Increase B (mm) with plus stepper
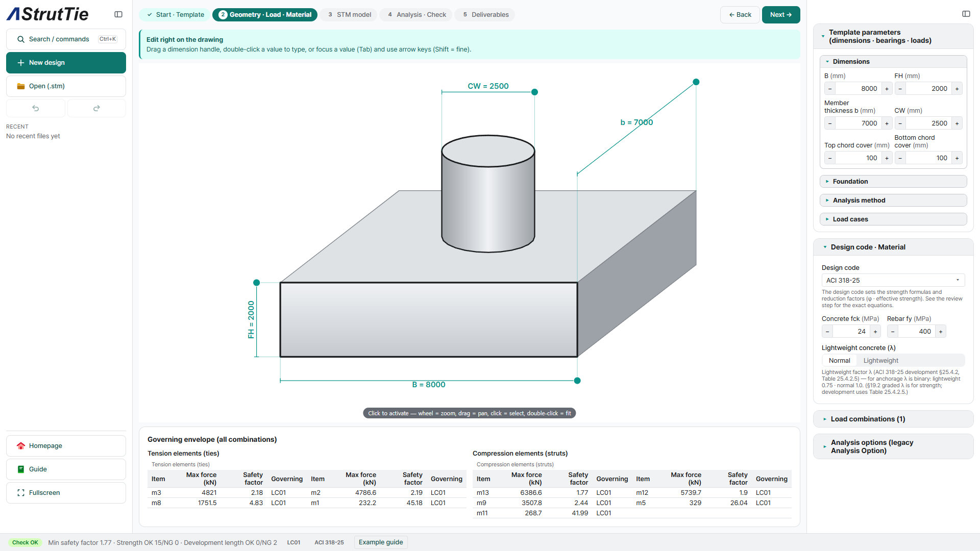 (x=887, y=89)
